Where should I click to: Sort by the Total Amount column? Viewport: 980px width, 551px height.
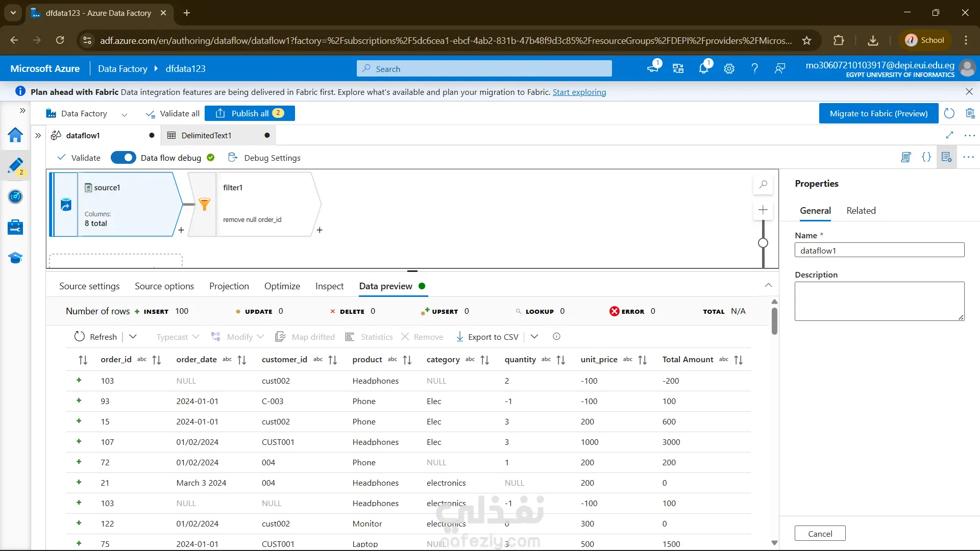(x=739, y=360)
